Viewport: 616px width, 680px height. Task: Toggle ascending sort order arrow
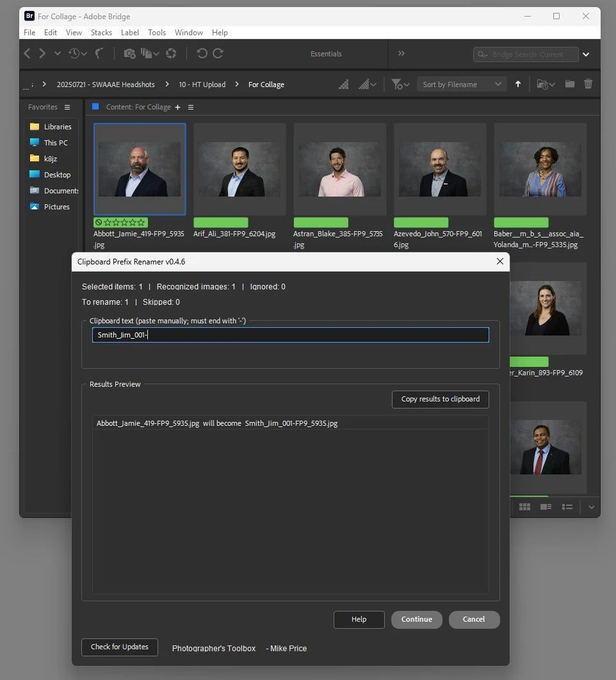pyautogui.click(x=518, y=84)
